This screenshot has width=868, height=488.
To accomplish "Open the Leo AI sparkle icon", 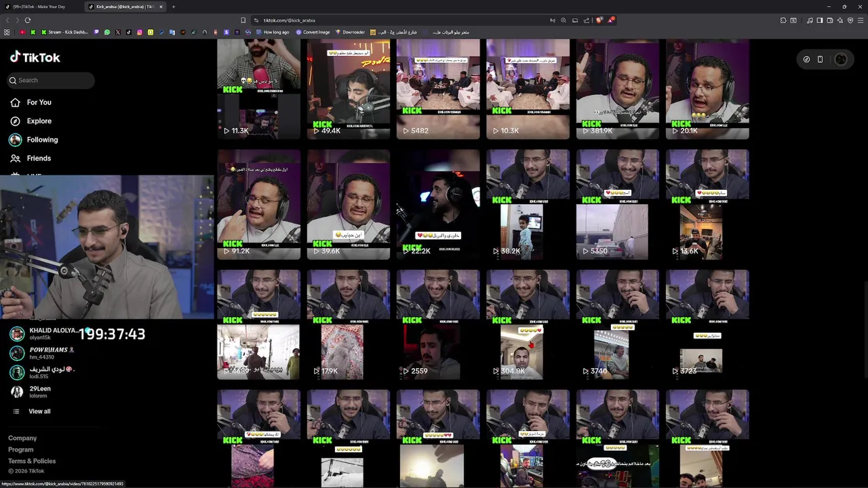I will pos(840,20).
